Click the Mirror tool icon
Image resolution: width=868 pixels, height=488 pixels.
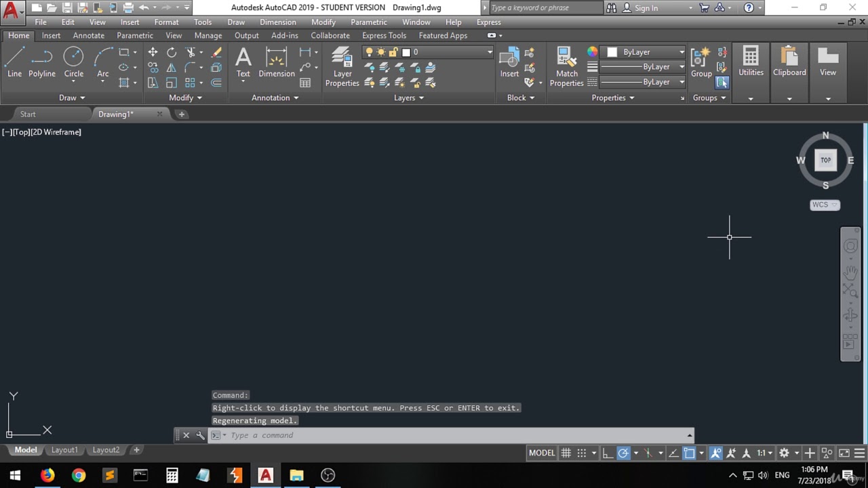172,68
